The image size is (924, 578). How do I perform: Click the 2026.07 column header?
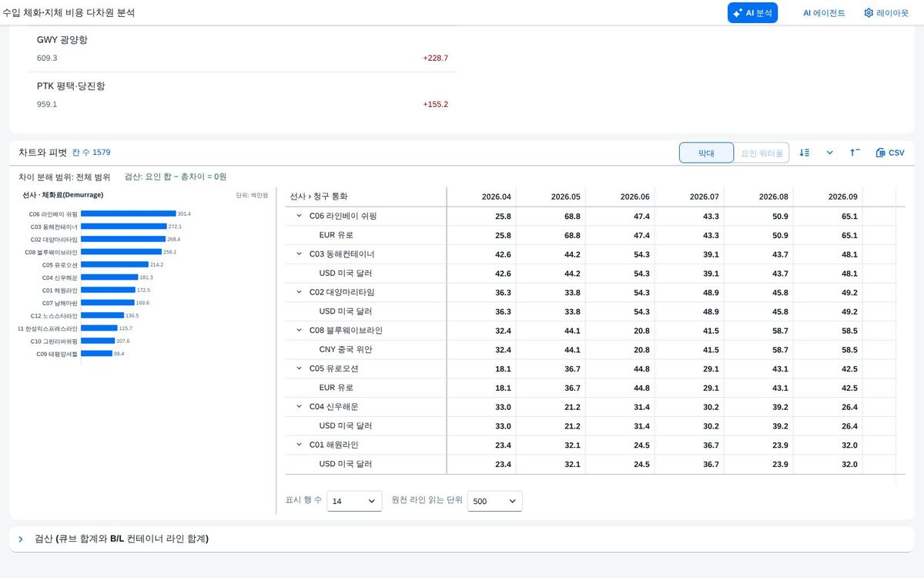[689, 197]
